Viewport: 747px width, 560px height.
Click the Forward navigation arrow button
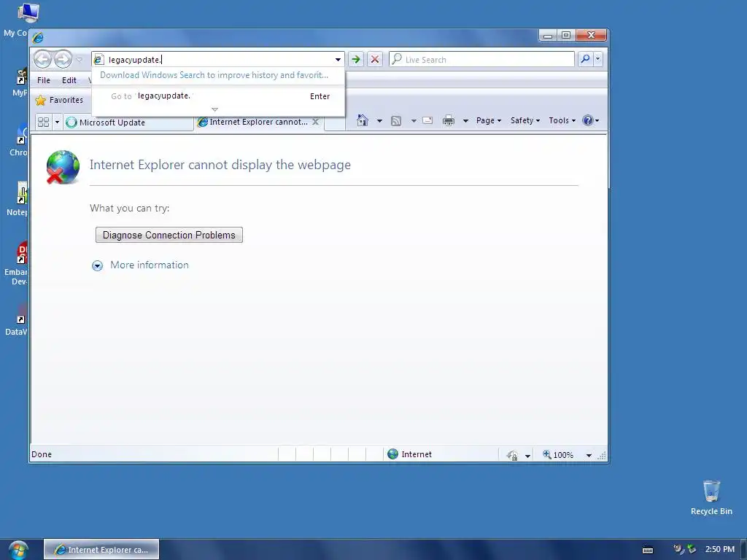(63, 59)
